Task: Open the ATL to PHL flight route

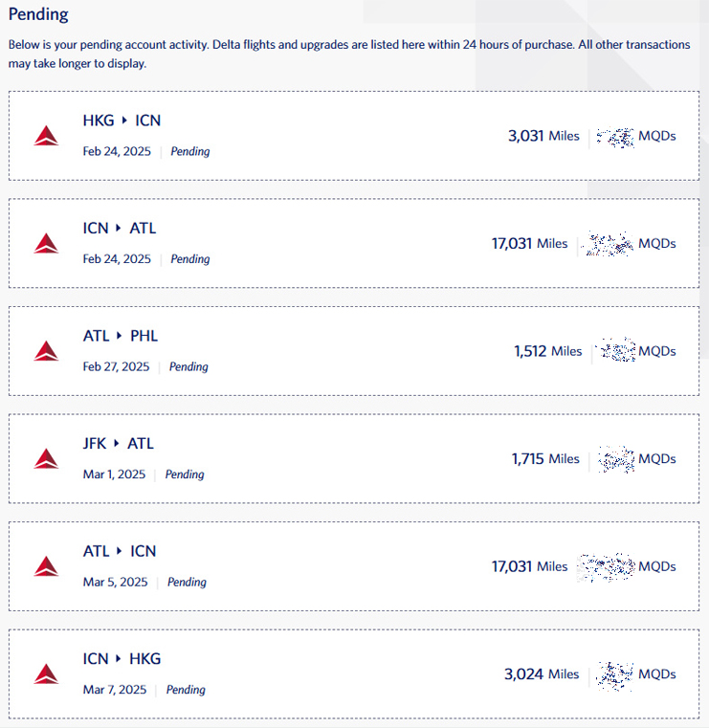Action: (121, 336)
